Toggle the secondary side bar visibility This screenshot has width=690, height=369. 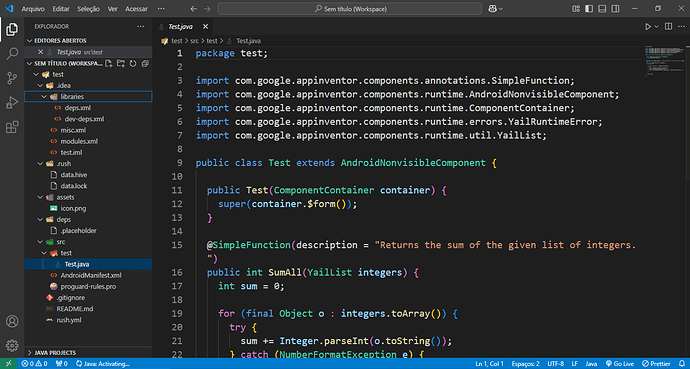coord(615,9)
